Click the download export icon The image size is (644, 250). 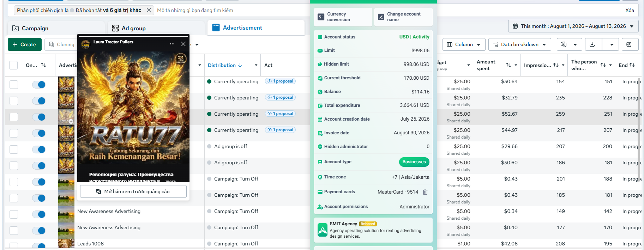(592, 44)
